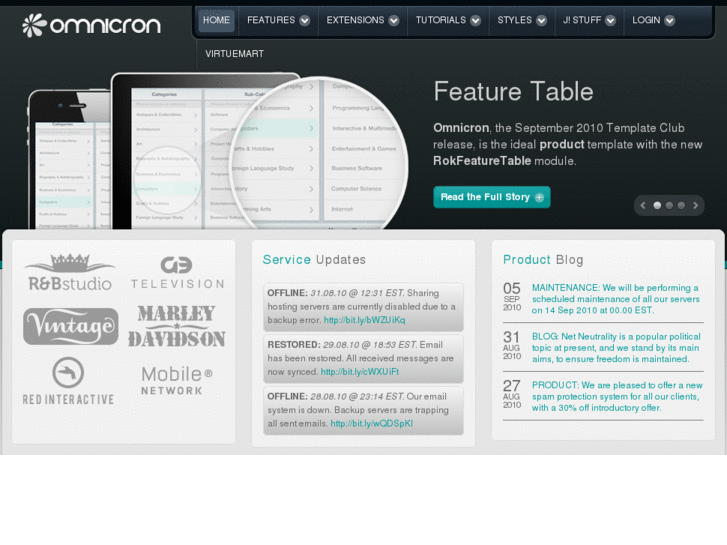Click the Feature Table heading
The image size is (727, 545).
click(x=513, y=91)
